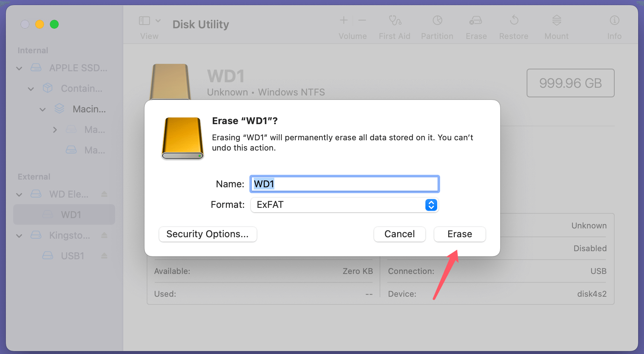Select the Kingston drive in sidebar
Image resolution: width=644 pixels, height=354 pixels.
69,235
